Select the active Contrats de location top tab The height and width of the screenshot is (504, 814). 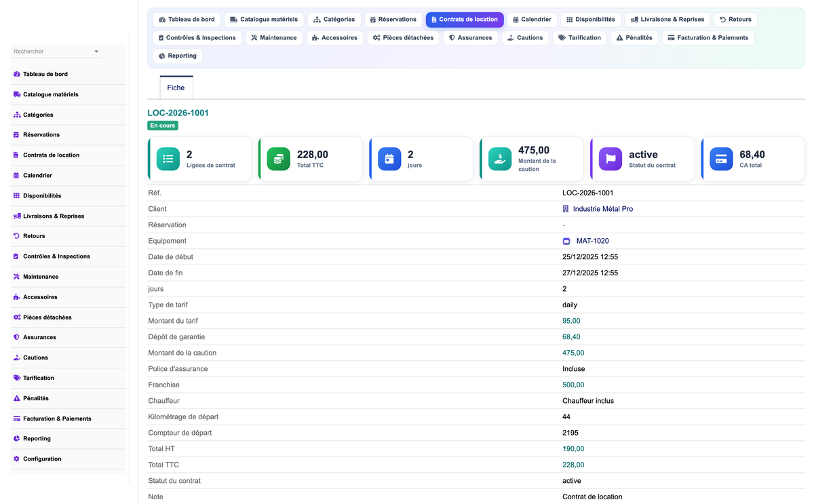(465, 20)
